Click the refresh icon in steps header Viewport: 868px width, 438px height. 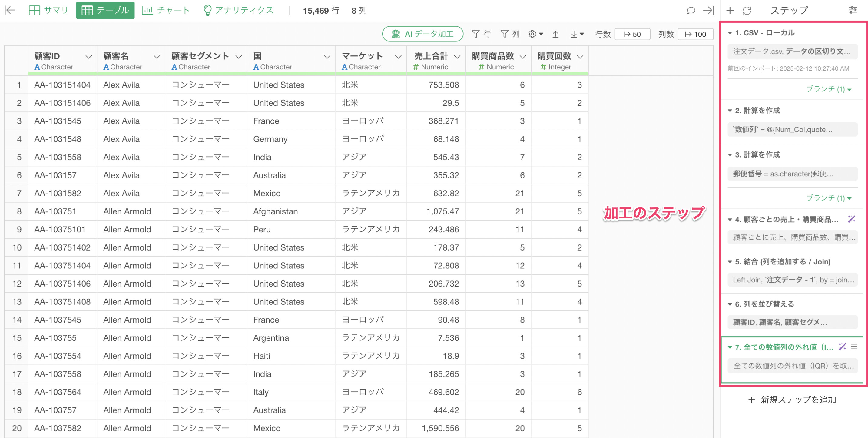[747, 10]
